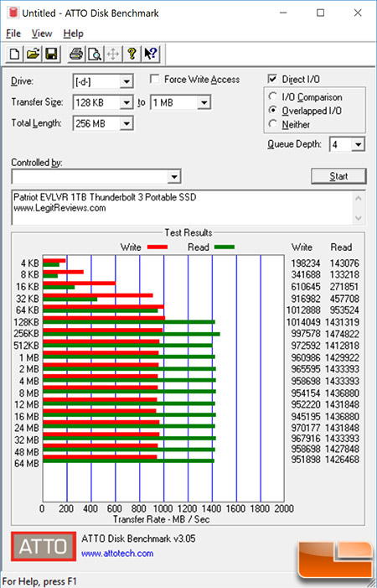Open the File menu

(13, 34)
